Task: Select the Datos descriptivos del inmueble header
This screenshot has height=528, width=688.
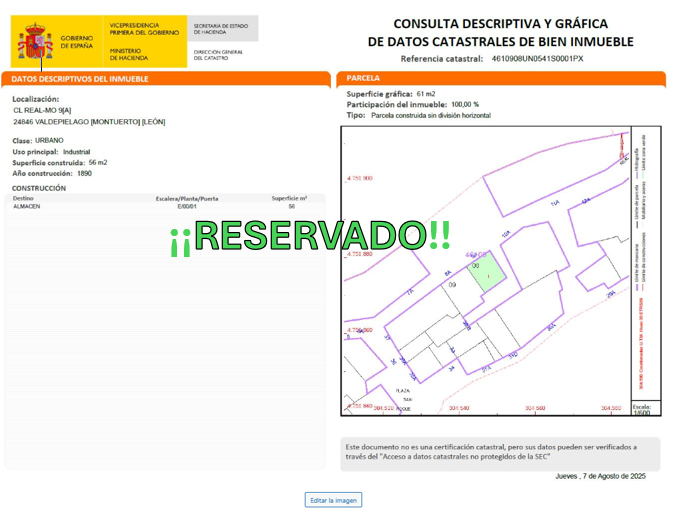Action: pos(80,78)
